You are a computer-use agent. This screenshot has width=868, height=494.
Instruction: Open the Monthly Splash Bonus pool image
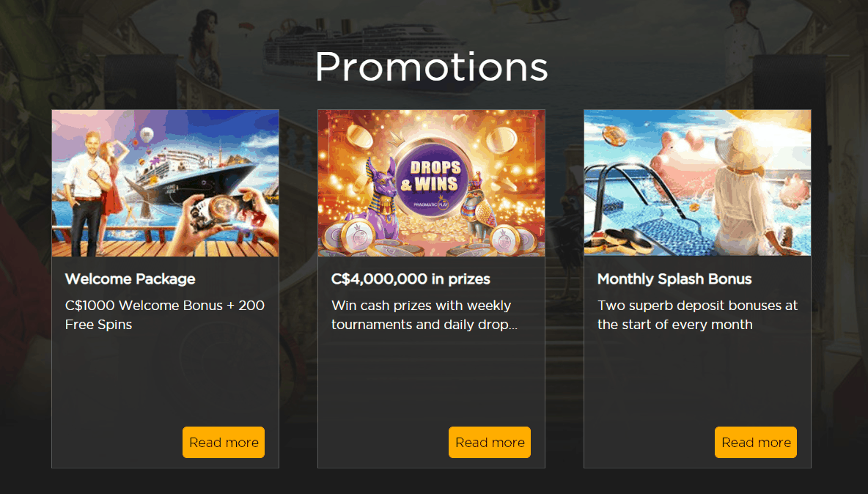coord(697,183)
